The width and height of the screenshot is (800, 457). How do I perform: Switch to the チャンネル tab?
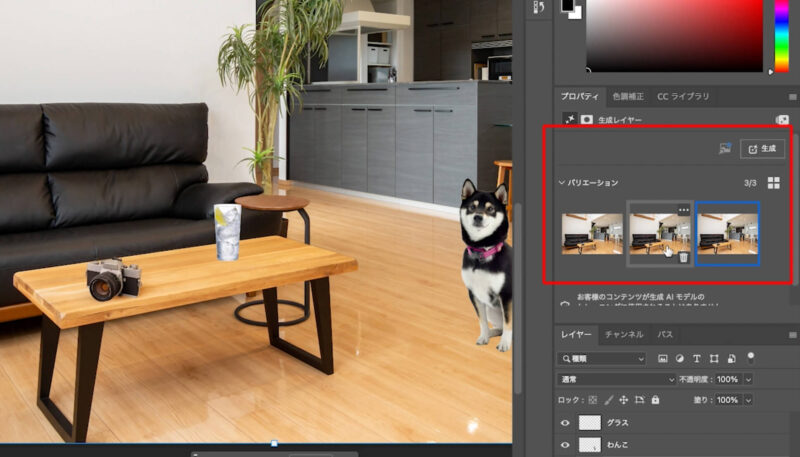coord(624,335)
